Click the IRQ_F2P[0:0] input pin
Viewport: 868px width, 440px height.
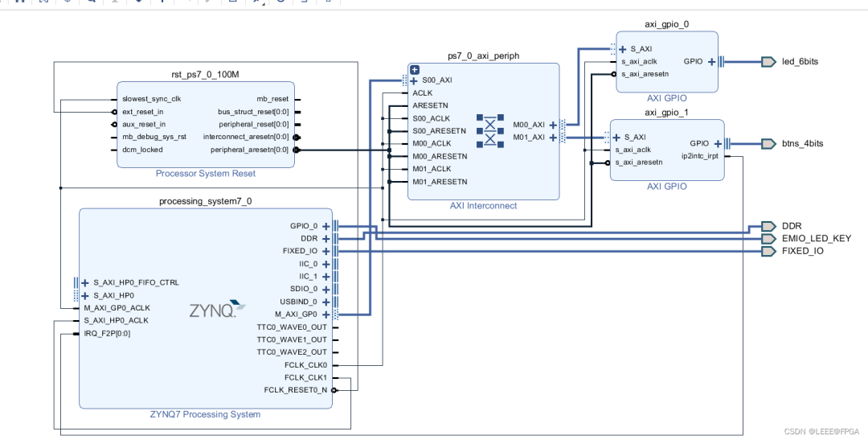pos(107,333)
